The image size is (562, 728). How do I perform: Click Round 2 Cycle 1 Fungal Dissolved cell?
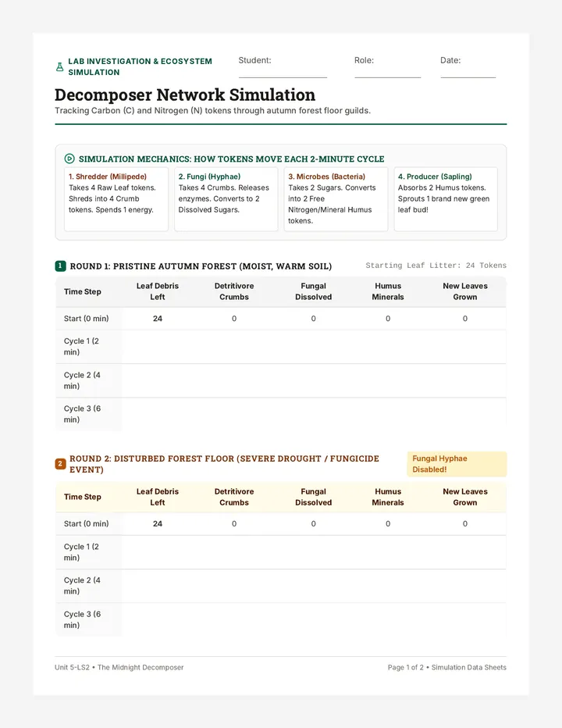point(313,552)
